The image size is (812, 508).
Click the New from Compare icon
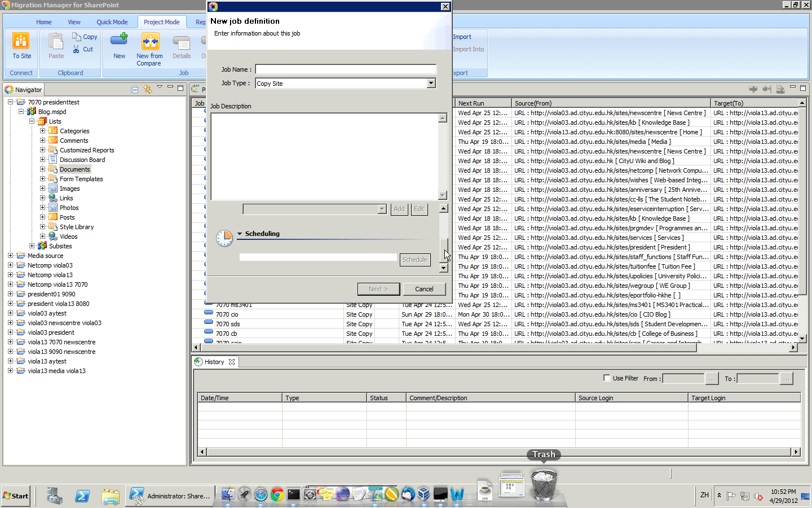(x=150, y=41)
